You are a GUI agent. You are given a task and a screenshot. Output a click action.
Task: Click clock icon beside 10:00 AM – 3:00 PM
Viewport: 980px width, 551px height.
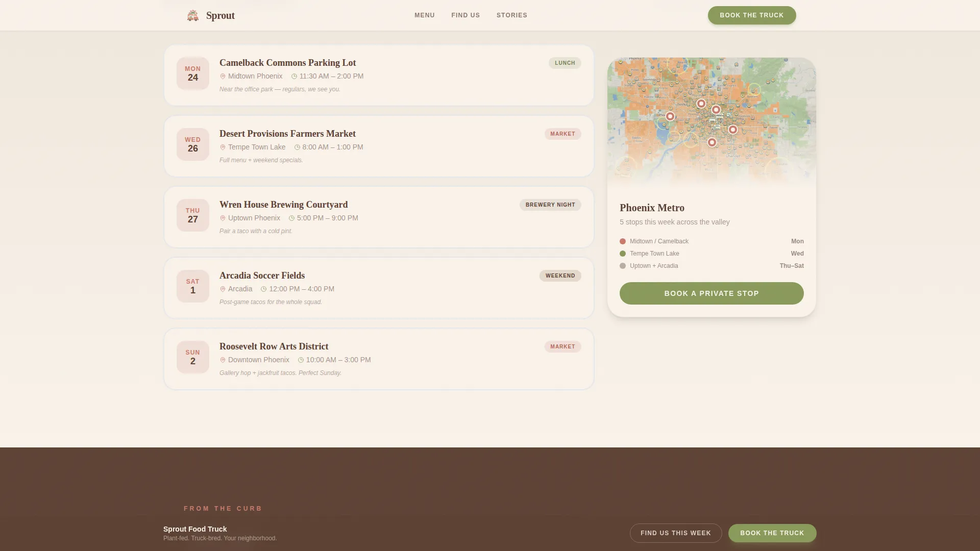301,360
